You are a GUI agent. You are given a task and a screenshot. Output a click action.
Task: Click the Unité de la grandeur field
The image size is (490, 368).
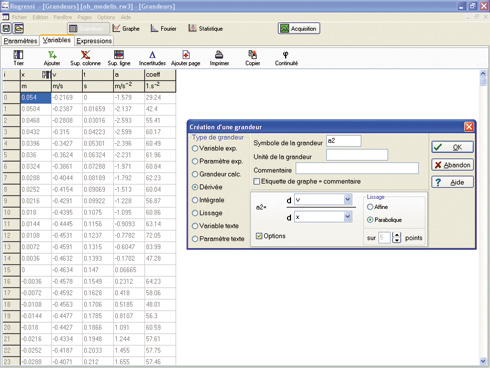(357, 155)
